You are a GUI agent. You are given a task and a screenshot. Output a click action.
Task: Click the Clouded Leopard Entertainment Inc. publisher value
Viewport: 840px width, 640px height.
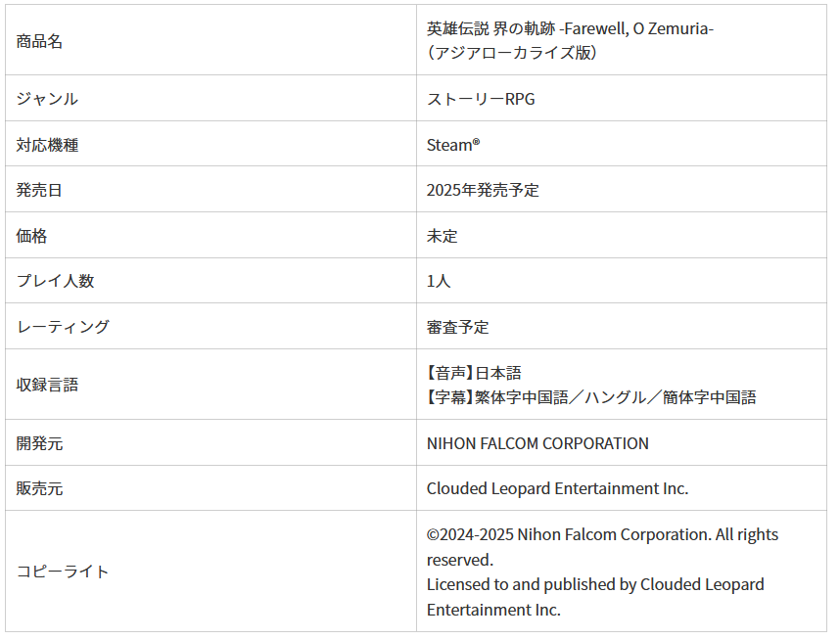click(557, 488)
